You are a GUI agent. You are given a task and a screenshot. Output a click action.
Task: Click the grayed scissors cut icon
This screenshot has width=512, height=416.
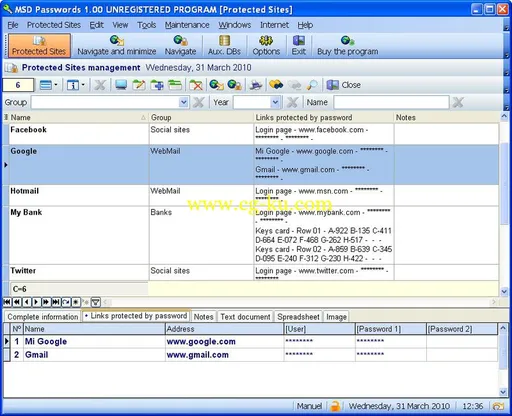point(99,85)
